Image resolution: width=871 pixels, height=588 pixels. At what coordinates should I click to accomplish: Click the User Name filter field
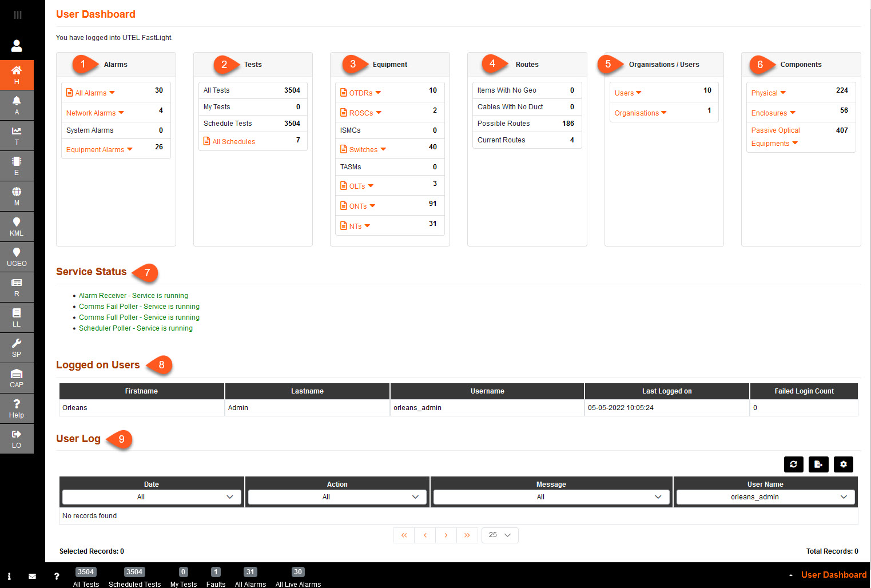tap(765, 496)
